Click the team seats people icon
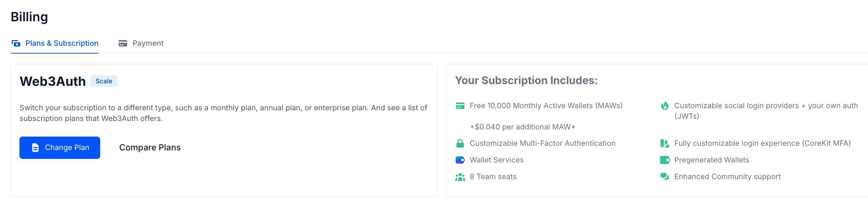 point(460,177)
